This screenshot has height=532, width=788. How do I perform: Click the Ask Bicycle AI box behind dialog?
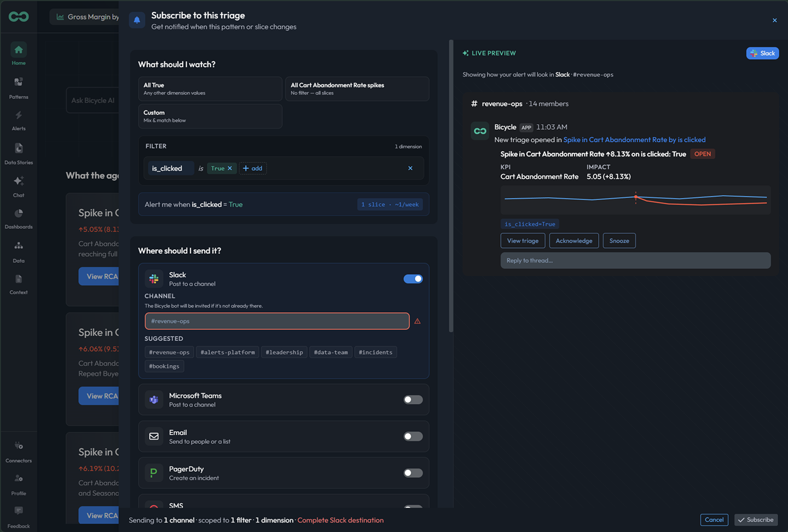point(92,101)
